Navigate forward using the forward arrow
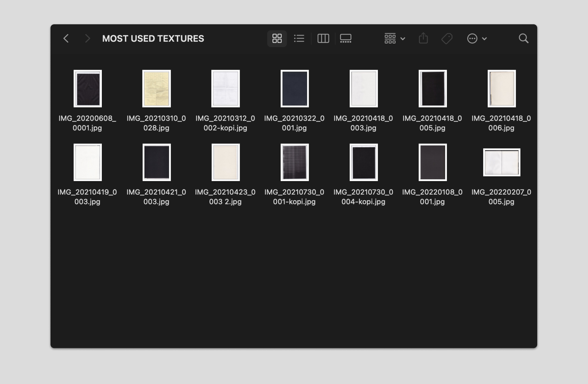Image resolution: width=588 pixels, height=384 pixels. pos(87,38)
